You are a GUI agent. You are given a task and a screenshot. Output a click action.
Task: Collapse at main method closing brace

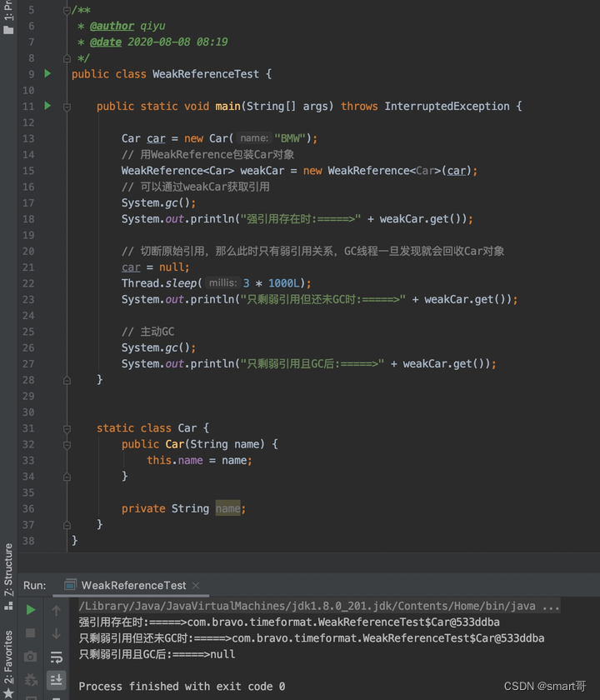[x=67, y=380]
